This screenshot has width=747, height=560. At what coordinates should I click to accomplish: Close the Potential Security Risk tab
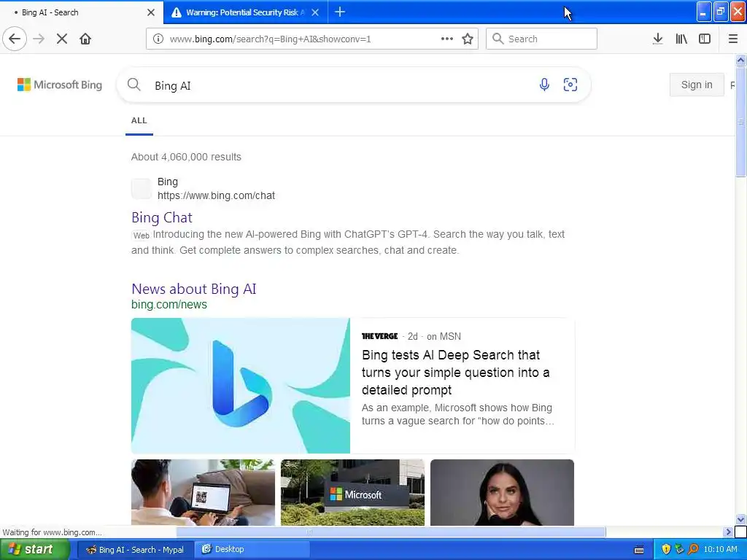(315, 12)
